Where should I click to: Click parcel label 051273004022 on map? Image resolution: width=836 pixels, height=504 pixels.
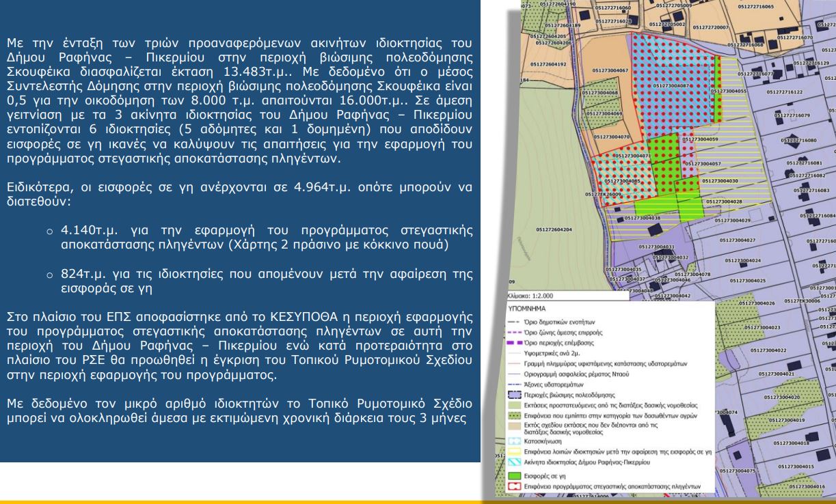coord(768,350)
